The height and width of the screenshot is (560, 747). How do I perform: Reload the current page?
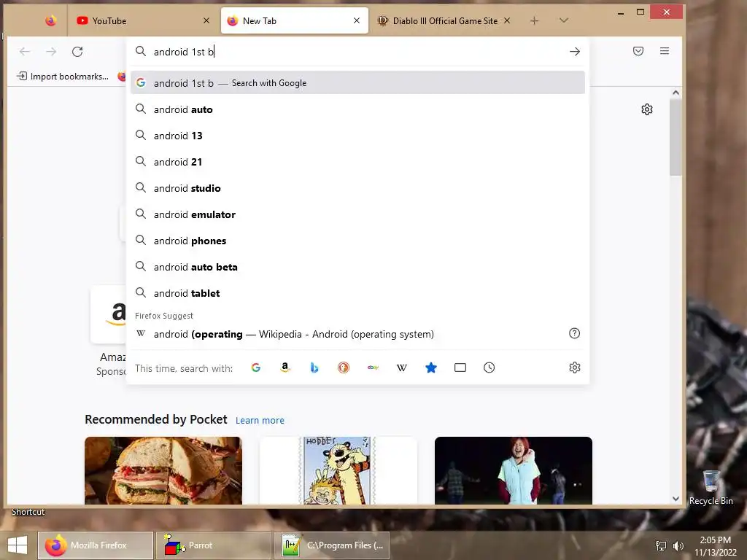pos(77,52)
